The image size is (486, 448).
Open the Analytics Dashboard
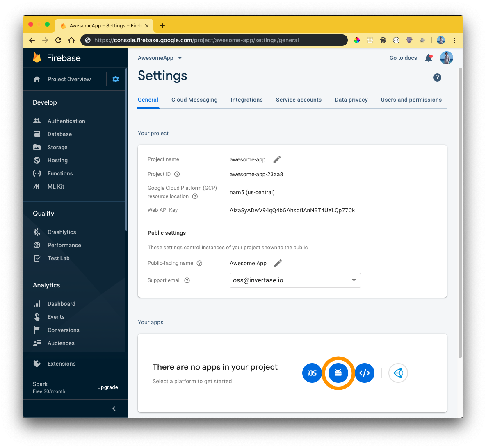tap(61, 304)
